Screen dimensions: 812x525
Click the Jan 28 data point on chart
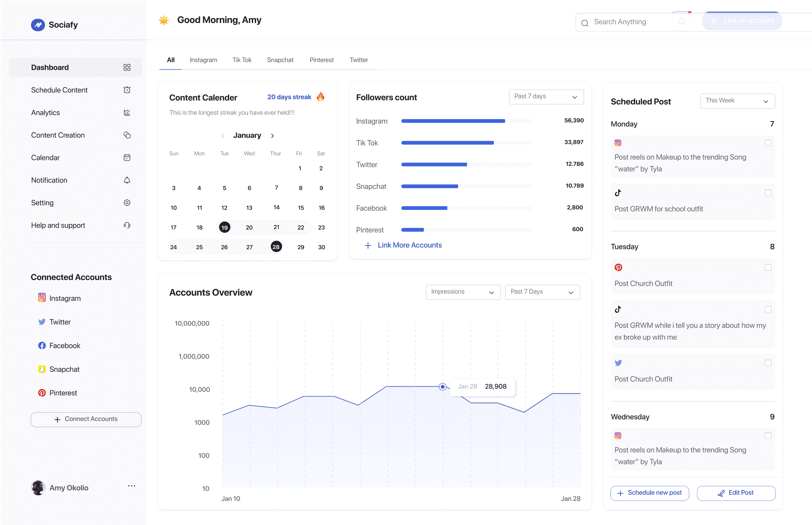(442, 387)
